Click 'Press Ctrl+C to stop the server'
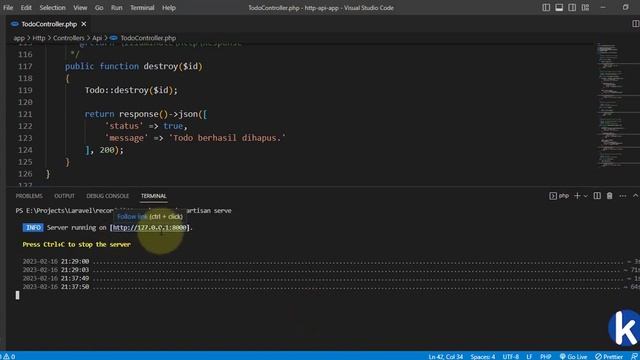Image resolution: width=640 pixels, height=360 pixels. click(x=77, y=244)
